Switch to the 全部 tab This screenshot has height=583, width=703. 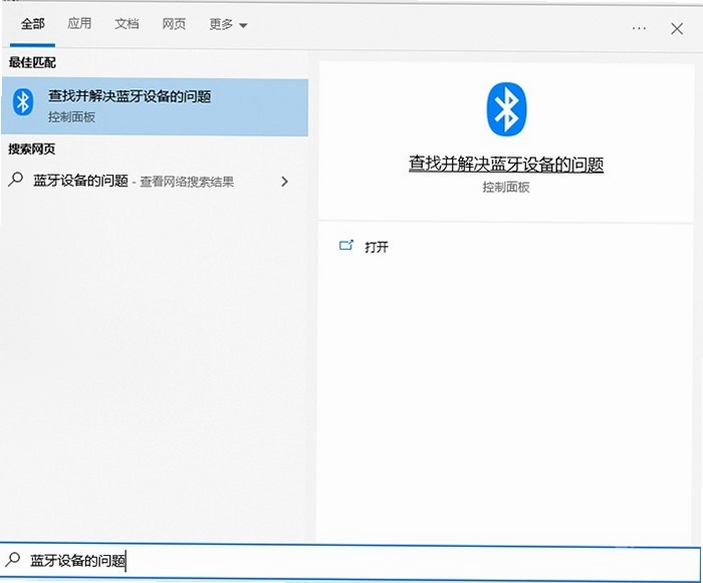coord(32,24)
